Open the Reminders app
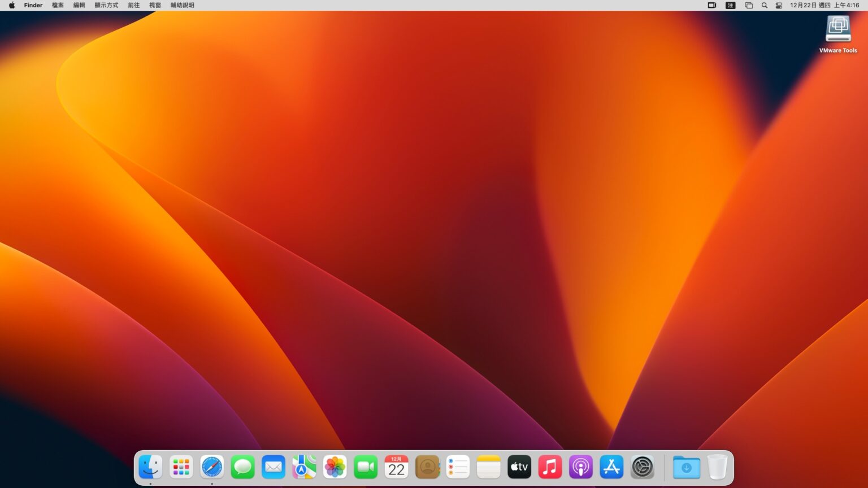868x488 pixels. click(x=458, y=467)
